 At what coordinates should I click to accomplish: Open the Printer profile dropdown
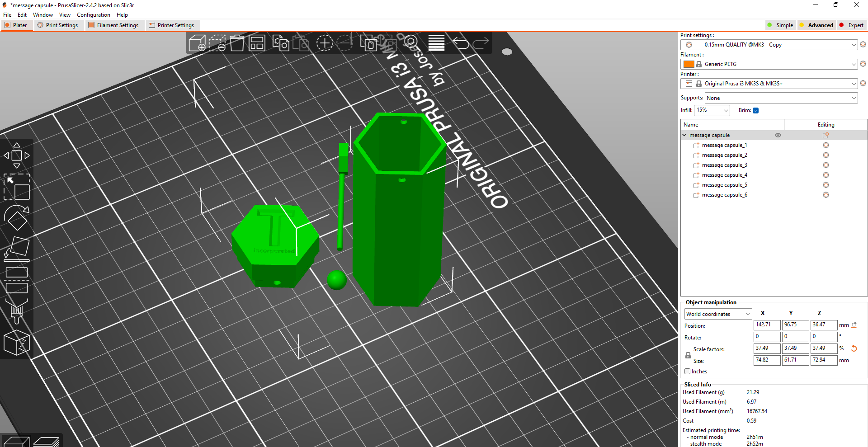pos(769,84)
